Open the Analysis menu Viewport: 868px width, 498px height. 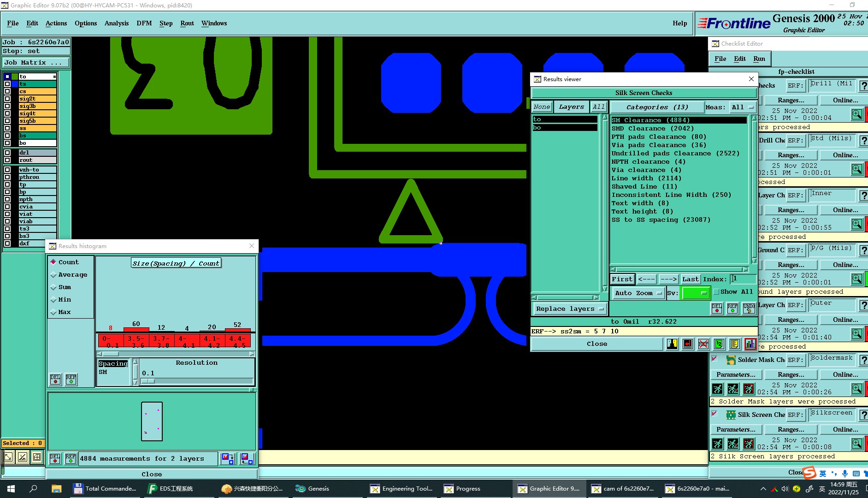coord(117,23)
